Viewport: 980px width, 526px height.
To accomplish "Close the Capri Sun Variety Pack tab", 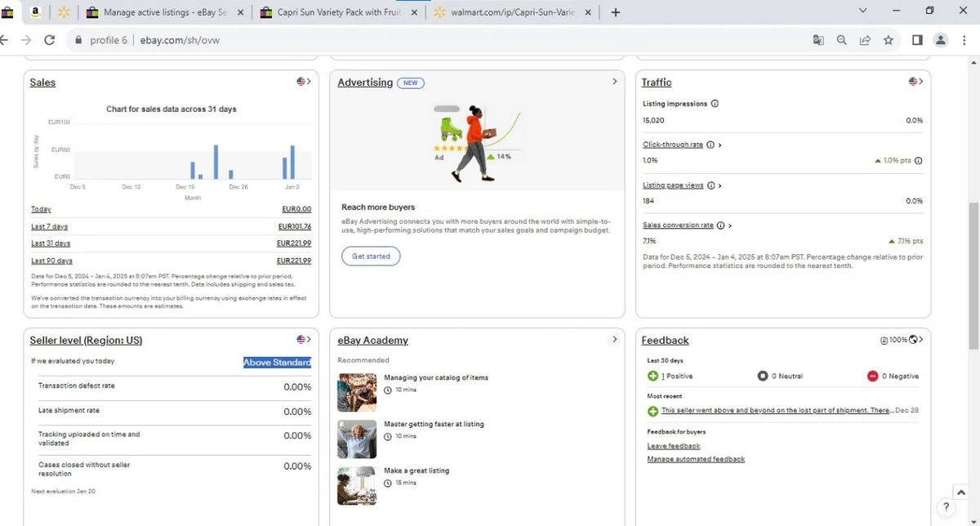I will 415,12.
